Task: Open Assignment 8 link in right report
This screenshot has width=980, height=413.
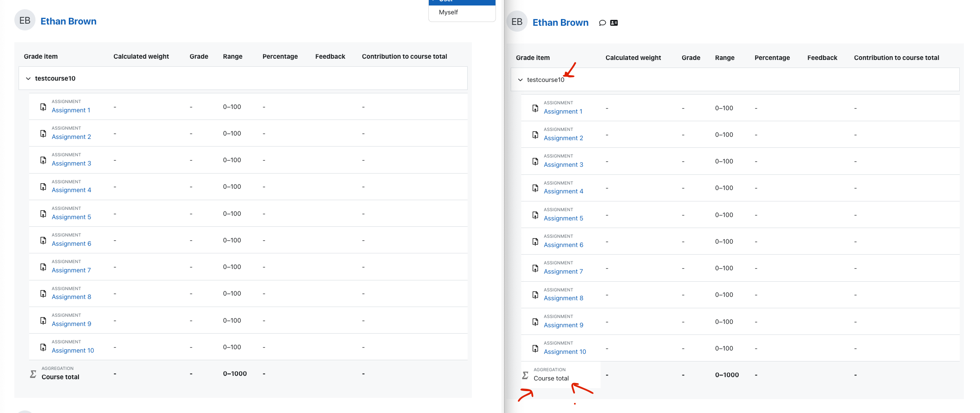Action: (x=563, y=298)
